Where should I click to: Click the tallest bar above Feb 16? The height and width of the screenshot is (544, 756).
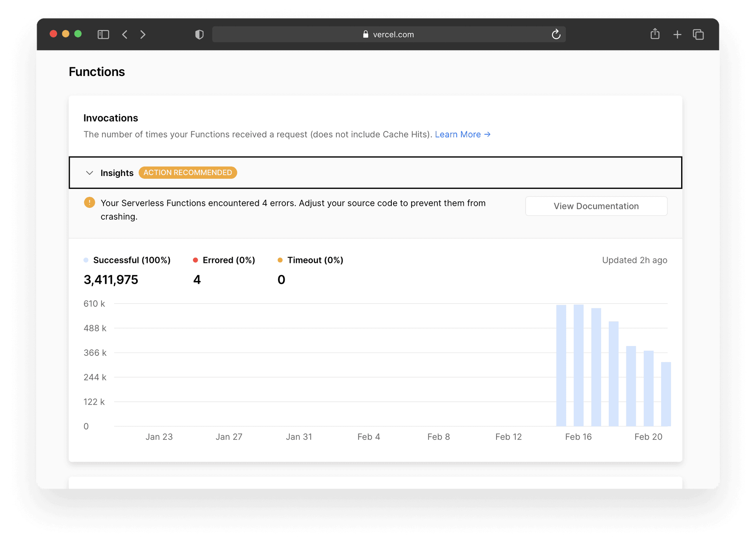[578, 365]
